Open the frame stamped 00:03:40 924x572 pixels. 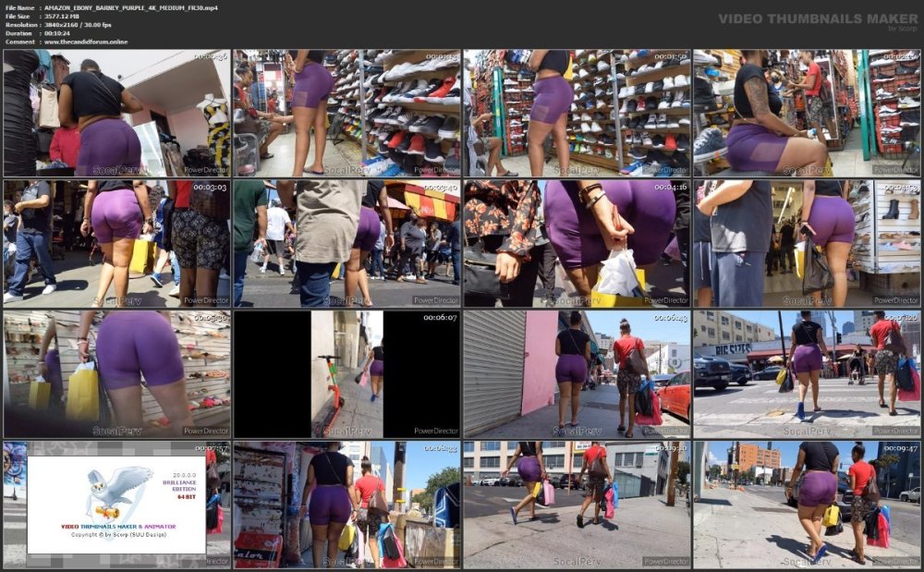(346, 244)
